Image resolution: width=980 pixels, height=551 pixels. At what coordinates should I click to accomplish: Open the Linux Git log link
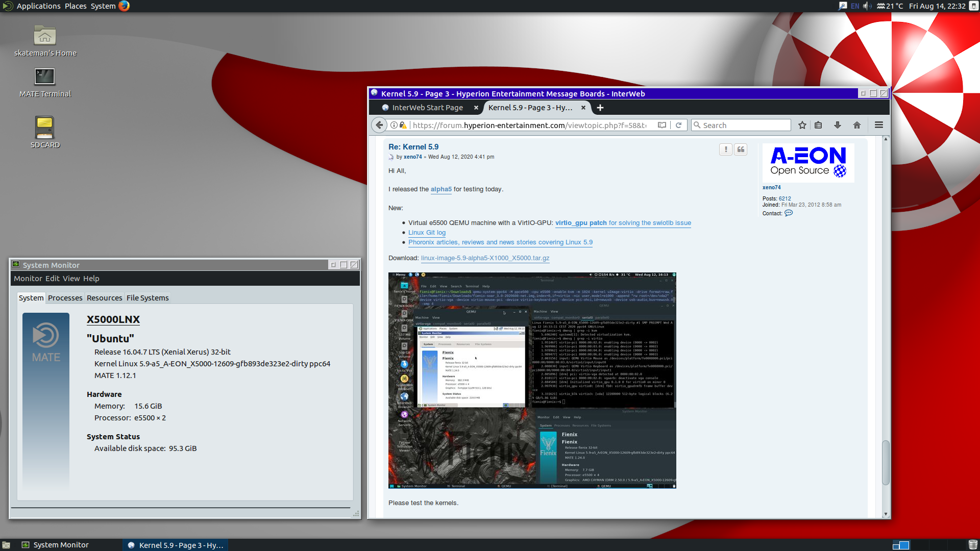pyautogui.click(x=427, y=233)
